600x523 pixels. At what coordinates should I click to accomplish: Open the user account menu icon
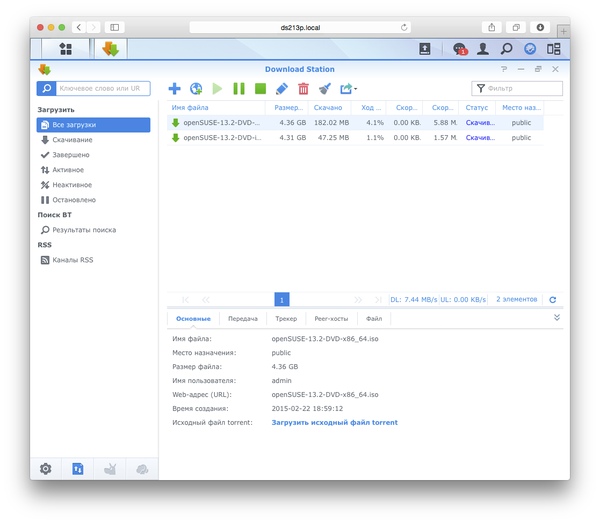pyautogui.click(x=483, y=49)
